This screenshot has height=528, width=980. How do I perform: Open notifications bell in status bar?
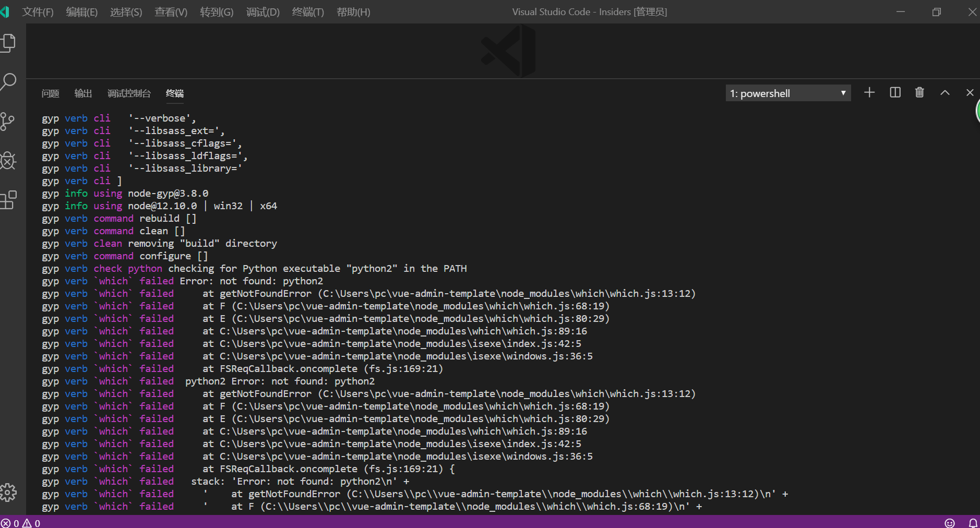point(973,523)
